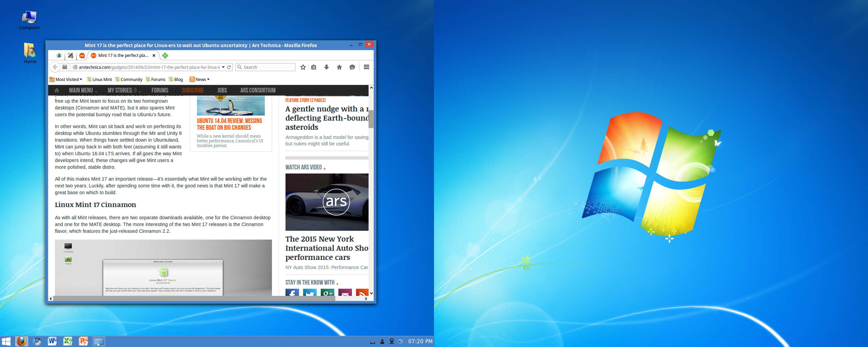Open the Firefox hamburger menu

[367, 67]
